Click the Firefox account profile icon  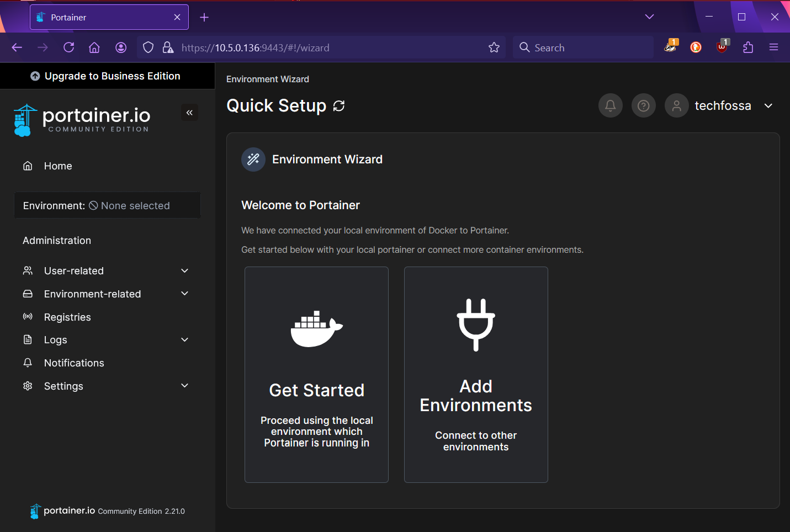coord(121,47)
